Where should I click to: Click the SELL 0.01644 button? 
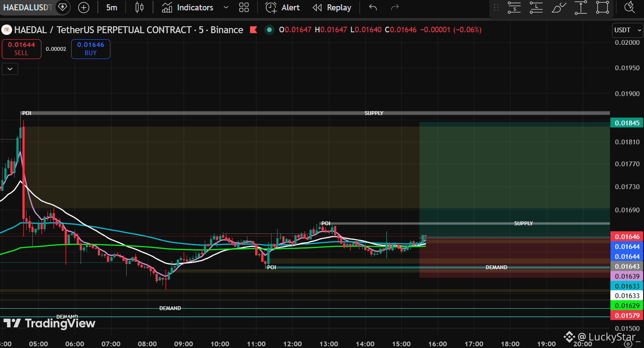tap(21, 49)
